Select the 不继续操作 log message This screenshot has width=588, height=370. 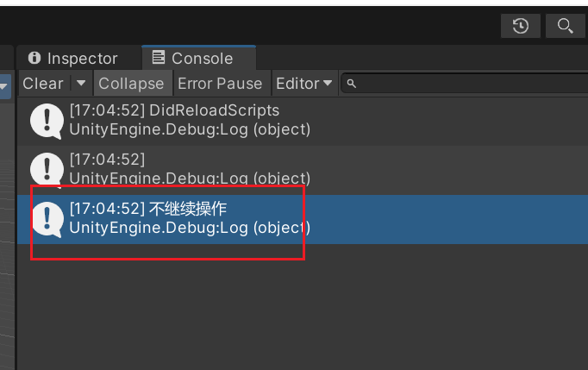tap(303, 219)
